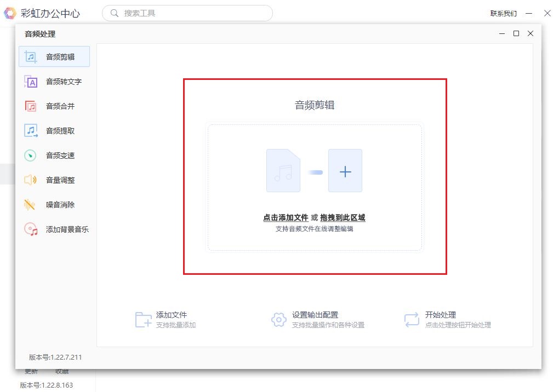The image size is (559, 392).
Task: Click the dashed file drop zone
Action: [315, 188]
